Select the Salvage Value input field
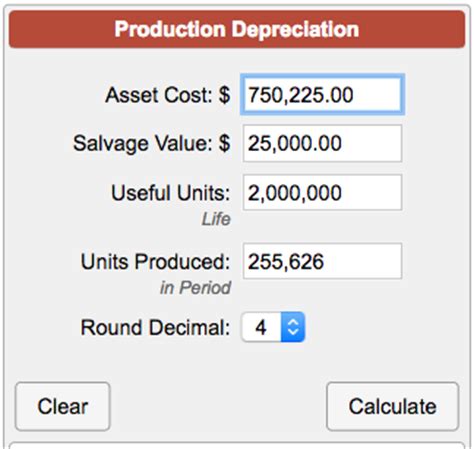474x449 pixels. (x=322, y=143)
